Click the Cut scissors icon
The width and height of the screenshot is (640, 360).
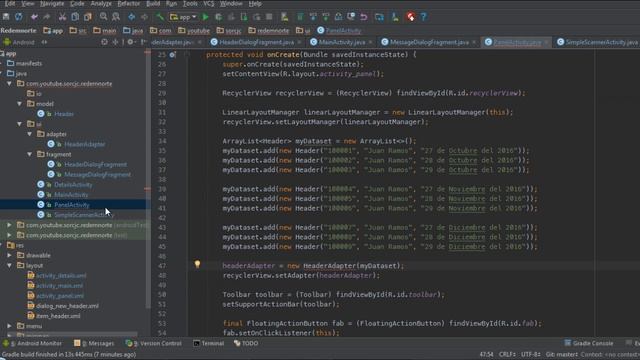click(x=62, y=17)
